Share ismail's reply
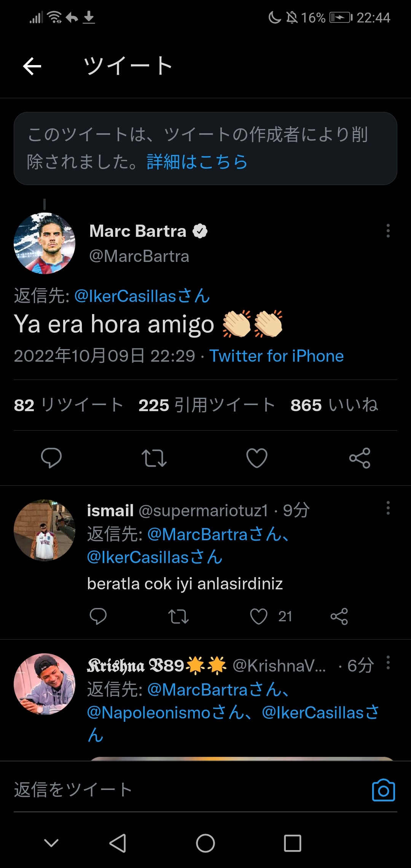 (339, 616)
